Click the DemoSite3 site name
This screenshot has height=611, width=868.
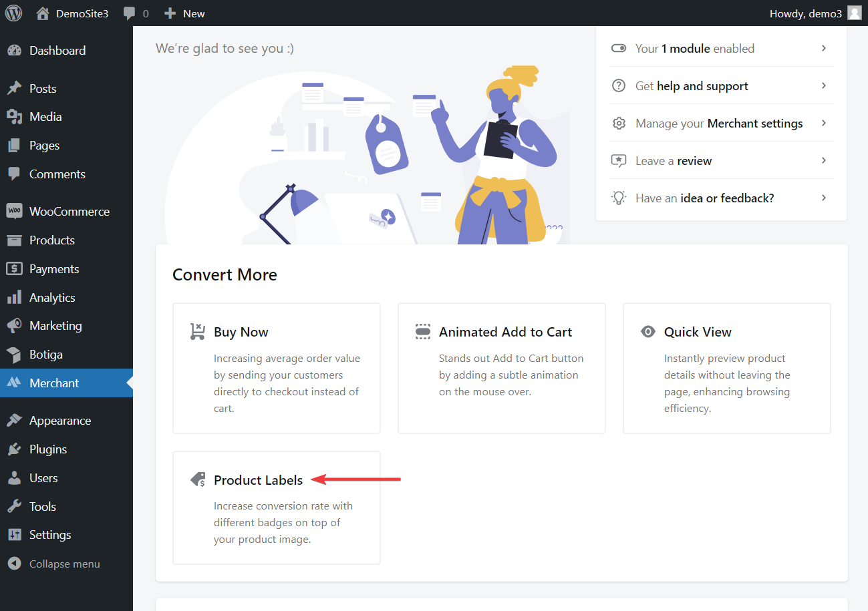pyautogui.click(x=82, y=13)
